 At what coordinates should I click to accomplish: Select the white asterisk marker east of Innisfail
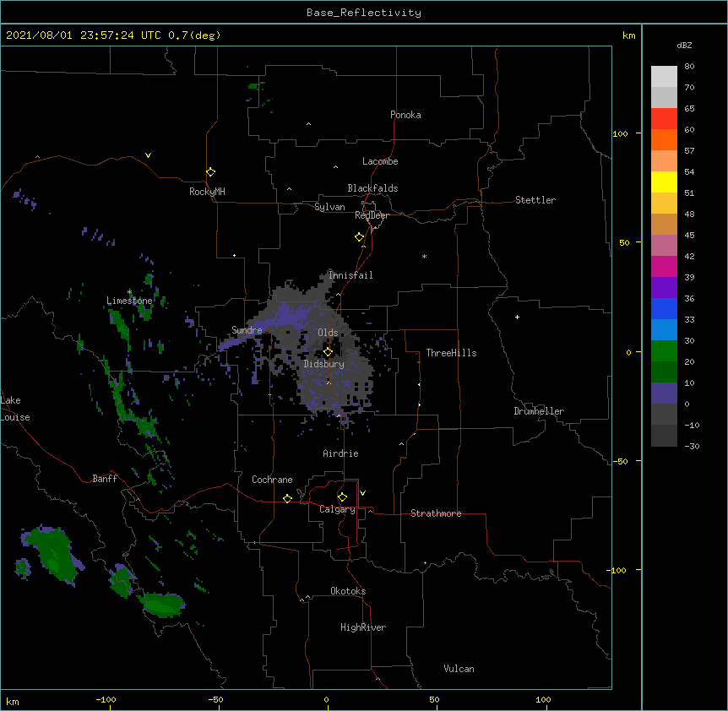pos(424,256)
